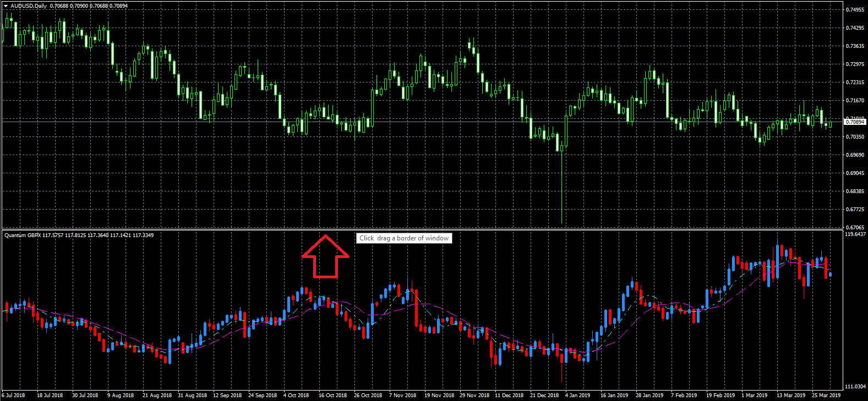The image size is (868, 401).
Task: Click the AUDUSD,Daily chart title text
Action: pos(29,6)
